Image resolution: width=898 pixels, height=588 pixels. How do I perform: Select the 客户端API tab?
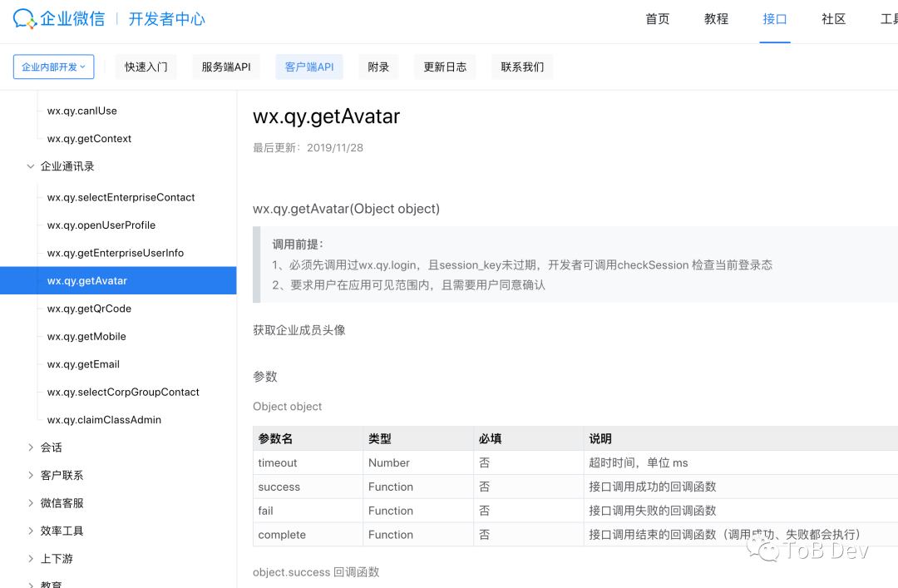point(308,67)
